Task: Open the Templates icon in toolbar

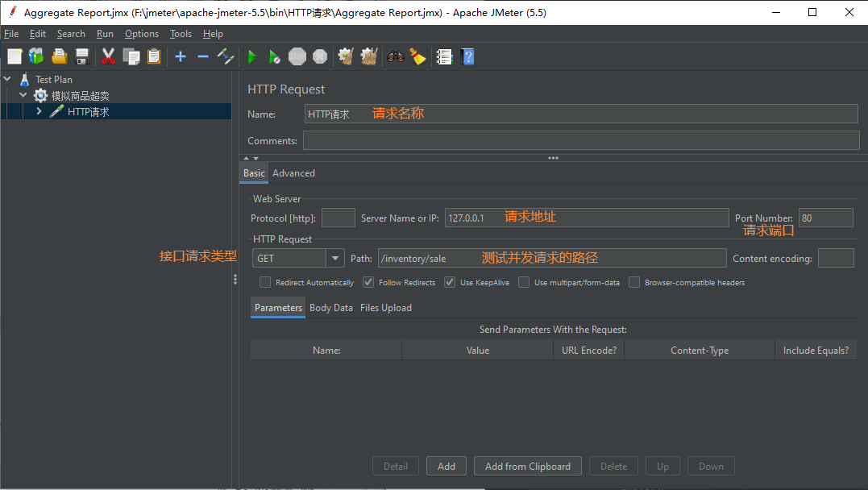Action: [x=36, y=56]
